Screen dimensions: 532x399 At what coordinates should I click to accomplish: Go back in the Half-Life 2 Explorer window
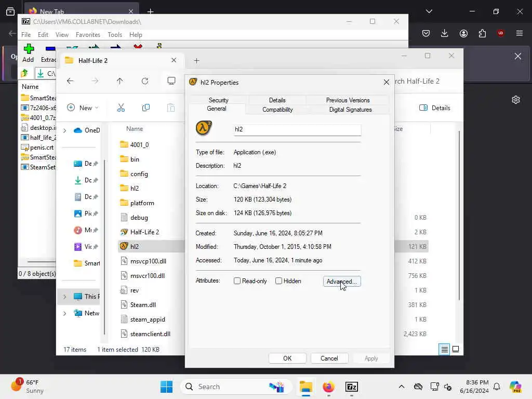point(70,81)
